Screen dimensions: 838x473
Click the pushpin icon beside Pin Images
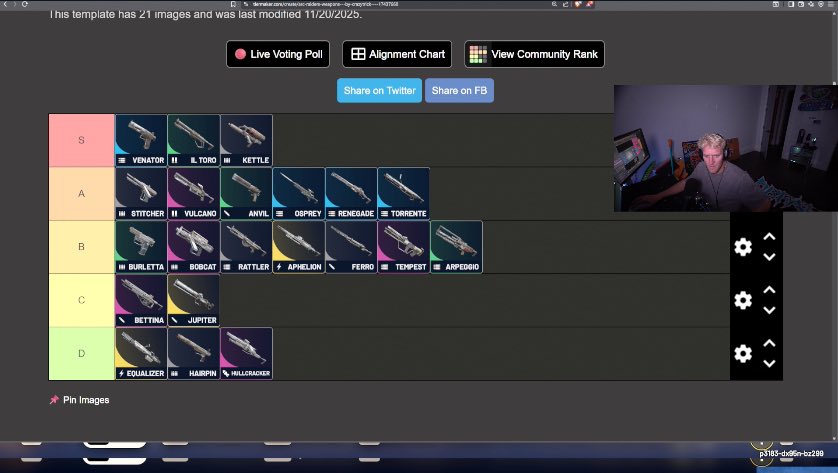(54, 400)
